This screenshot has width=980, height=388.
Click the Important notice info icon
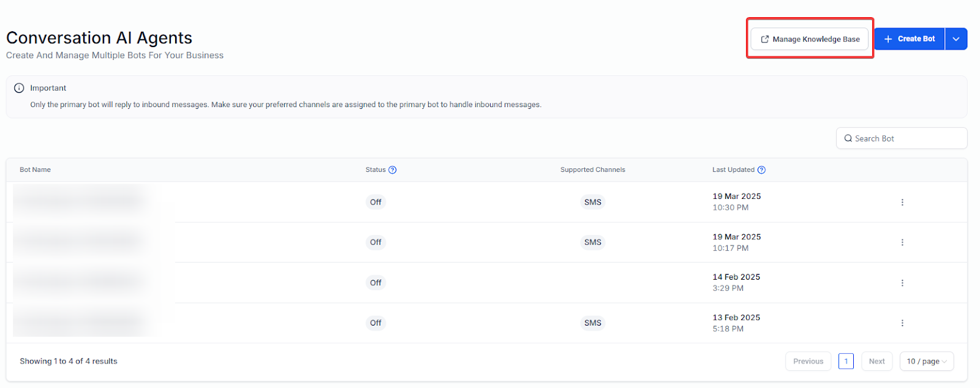point(19,88)
